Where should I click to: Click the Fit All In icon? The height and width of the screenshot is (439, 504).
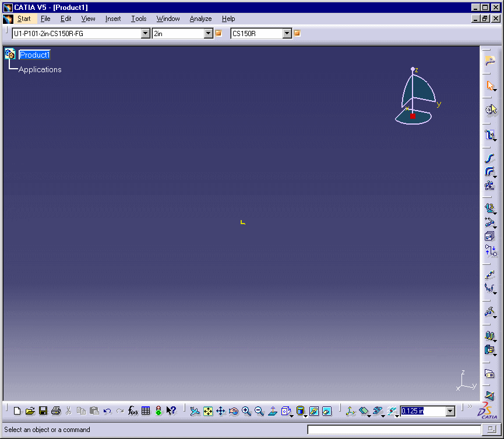click(x=208, y=411)
